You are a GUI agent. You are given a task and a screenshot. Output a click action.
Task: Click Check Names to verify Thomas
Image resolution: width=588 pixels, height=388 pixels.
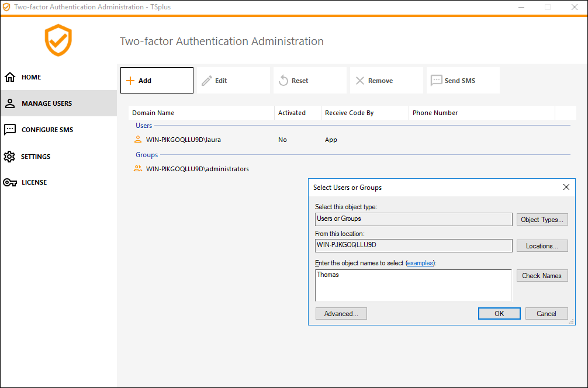pyautogui.click(x=542, y=276)
